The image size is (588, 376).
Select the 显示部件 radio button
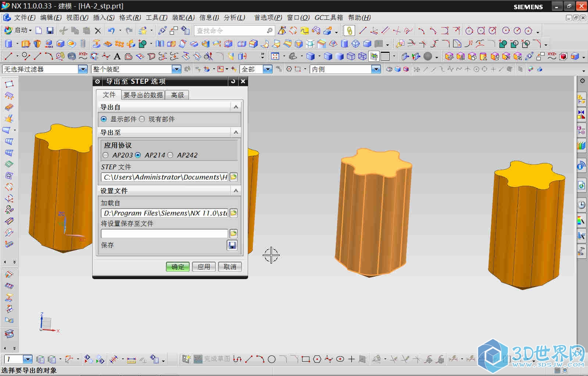click(104, 119)
